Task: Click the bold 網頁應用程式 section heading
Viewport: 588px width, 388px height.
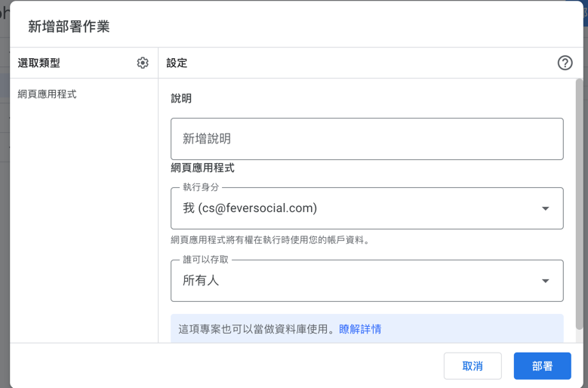Action: click(x=202, y=168)
